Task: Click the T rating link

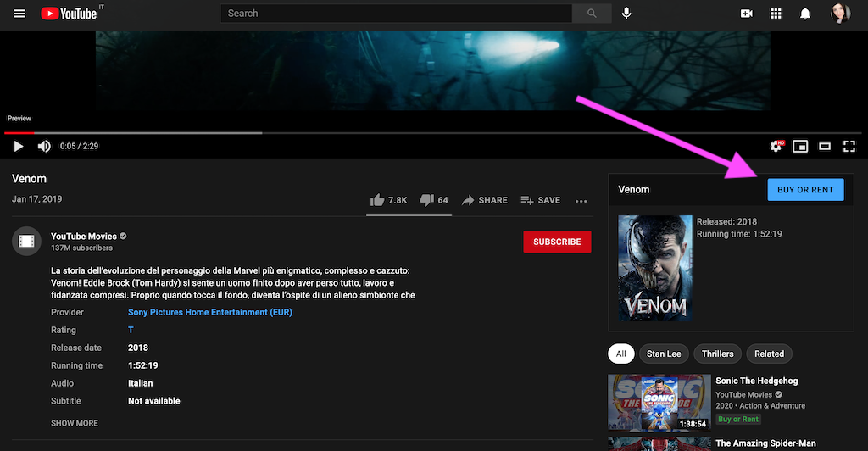Action: click(x=131, y=330)
